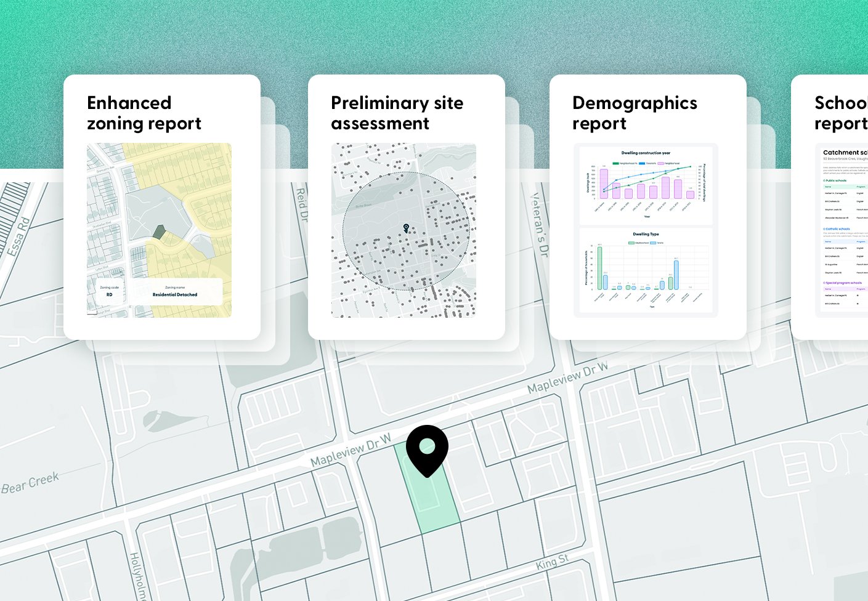
Task: Click the Hollyholme street label
Action: pos(138,576)
